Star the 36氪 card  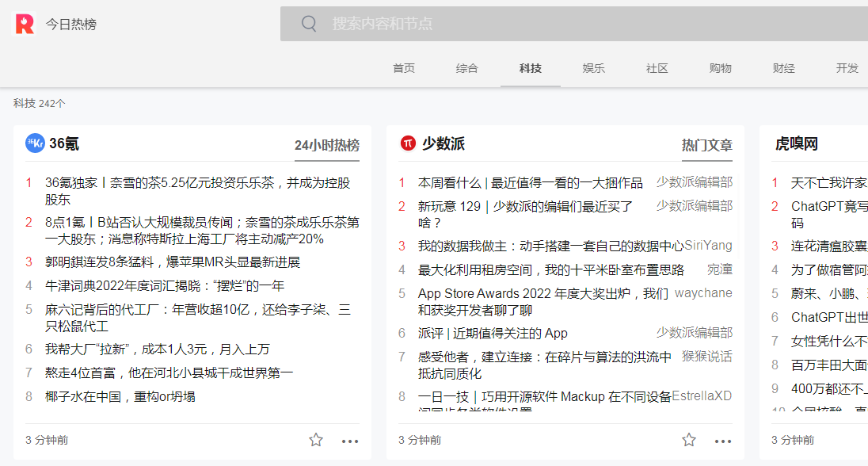[316, 440]
